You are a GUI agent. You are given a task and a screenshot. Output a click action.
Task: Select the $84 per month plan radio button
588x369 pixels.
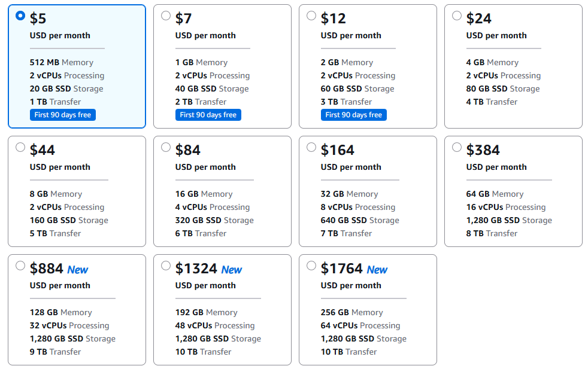[165, 147]
